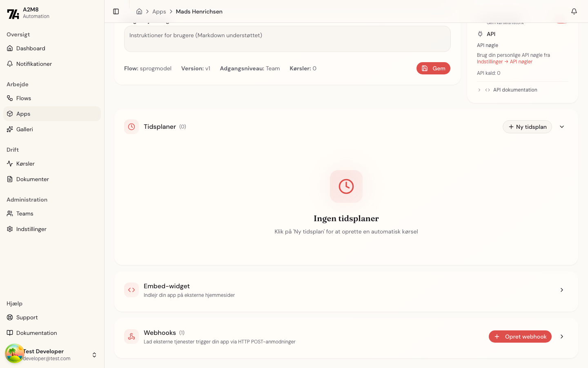Expand the Tidsplaner section chevron

click(561, 127)
